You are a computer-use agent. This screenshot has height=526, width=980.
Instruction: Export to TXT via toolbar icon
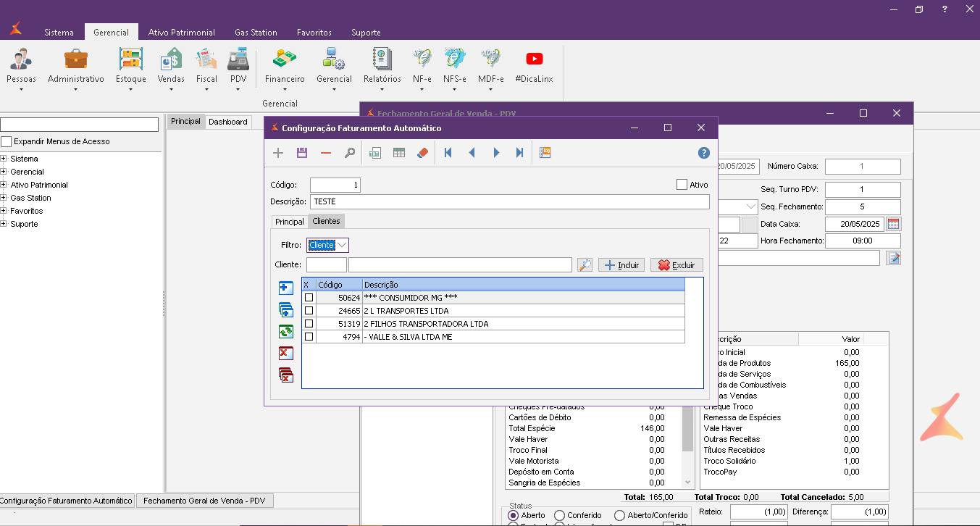(375, 153)
